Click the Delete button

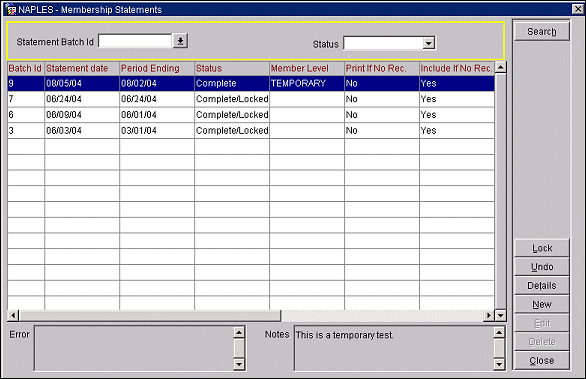542,342
